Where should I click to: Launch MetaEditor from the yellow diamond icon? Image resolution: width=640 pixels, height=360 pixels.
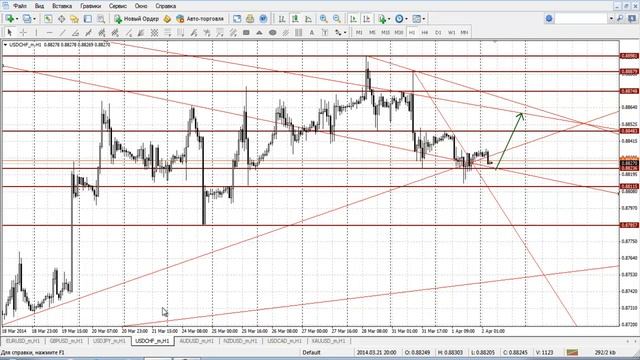coord(167,19)
